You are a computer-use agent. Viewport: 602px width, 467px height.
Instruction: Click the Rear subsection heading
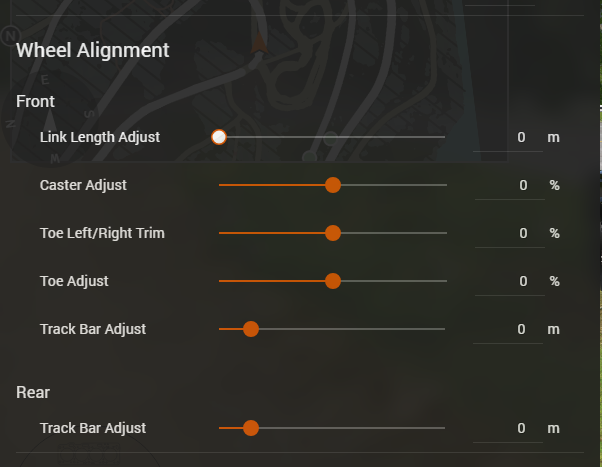[33, 392]
